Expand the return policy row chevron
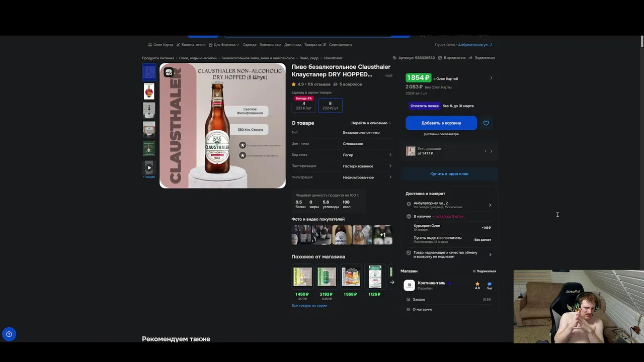 point(490,254)
